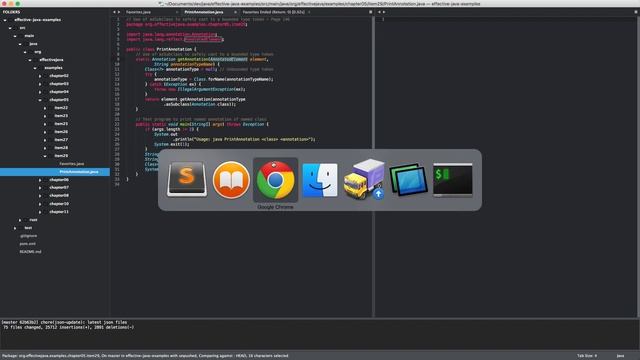Screen dimensions: 640x360
Task: Select the Transmit truck icon in the app switcher
Action: click(x=364, y=180)
